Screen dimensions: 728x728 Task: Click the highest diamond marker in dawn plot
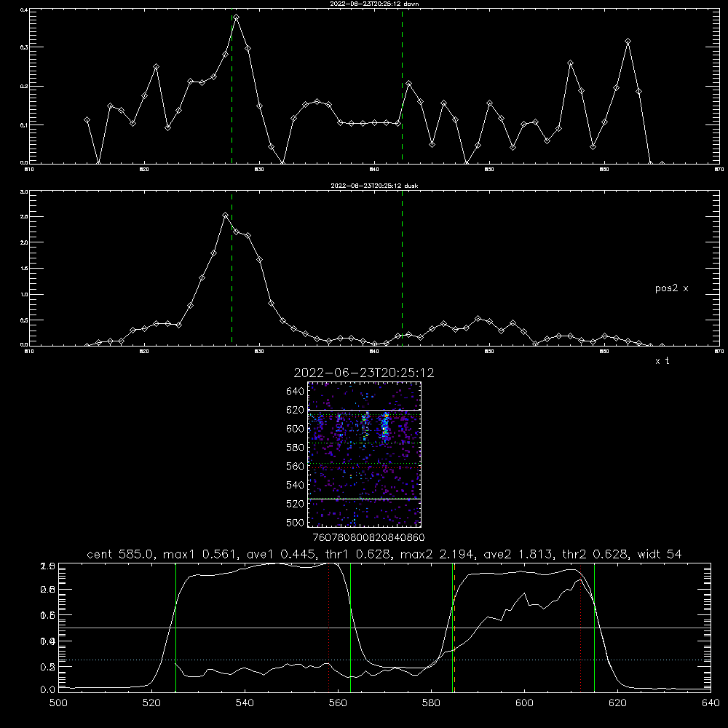[x=237, y=17]
